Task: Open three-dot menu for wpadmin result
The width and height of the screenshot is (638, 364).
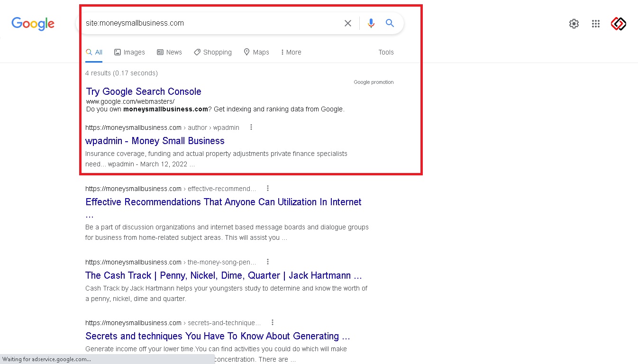Action: [x=251, y=127]
